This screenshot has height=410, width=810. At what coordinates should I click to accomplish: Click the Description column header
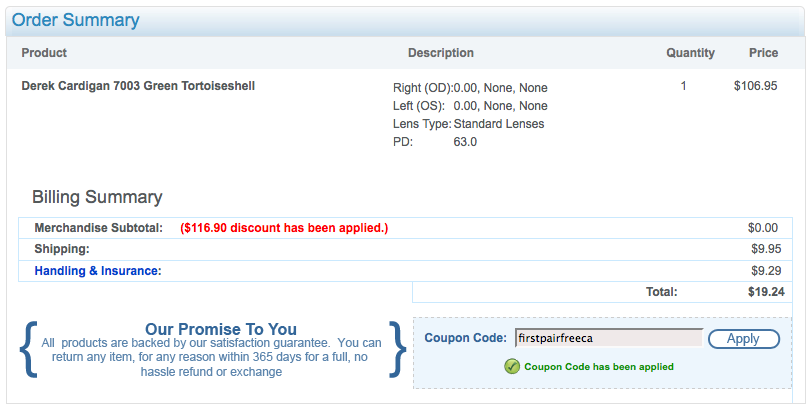click(x=441, y=53)
